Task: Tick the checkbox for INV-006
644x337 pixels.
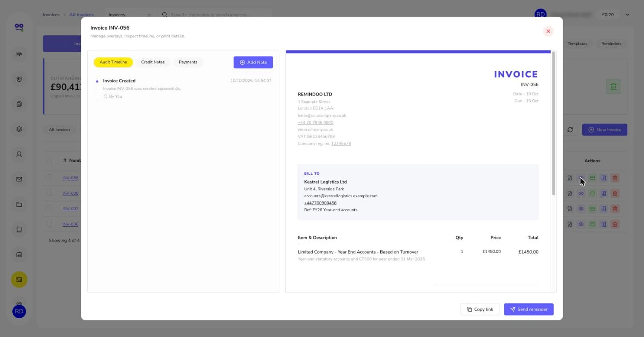Action: coord(49,224)
